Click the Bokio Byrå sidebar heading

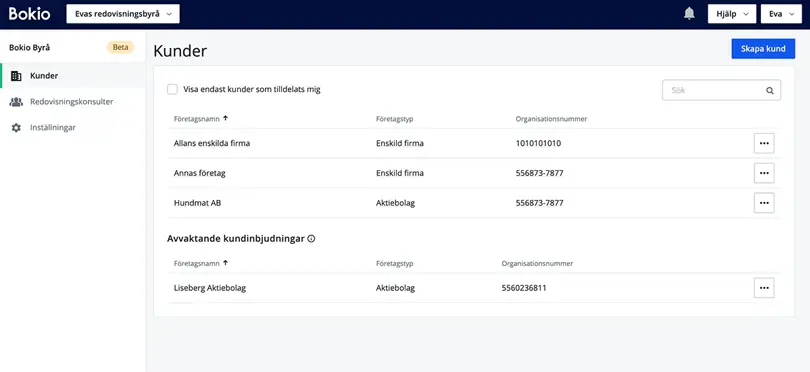tap(29, 48)
